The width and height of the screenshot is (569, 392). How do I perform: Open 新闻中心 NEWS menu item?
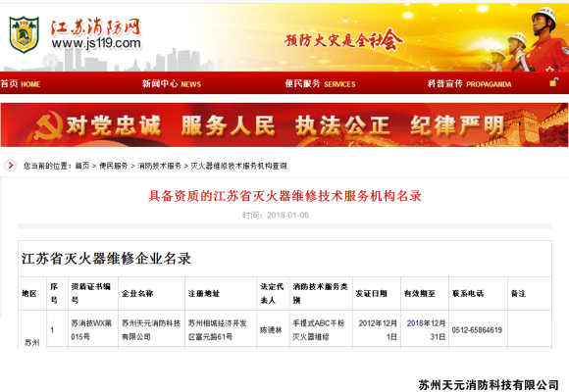coord(172,84)
